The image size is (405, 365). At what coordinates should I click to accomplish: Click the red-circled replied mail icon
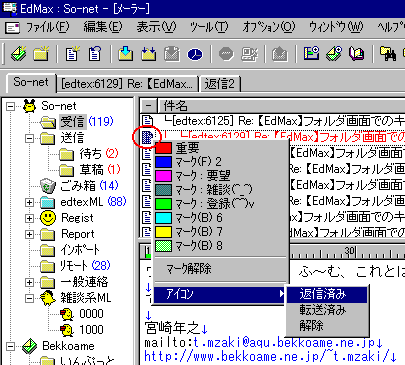point(147,137)
